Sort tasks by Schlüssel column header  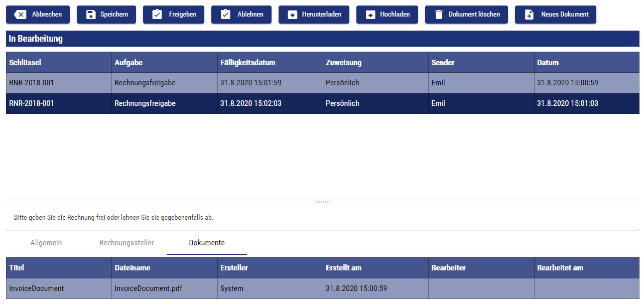tap(25, 63)
